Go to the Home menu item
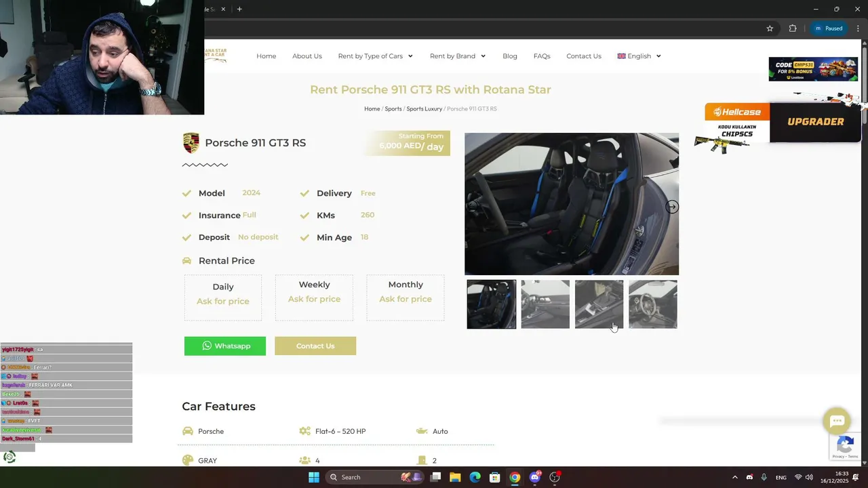Screen dimensions: 868x488 [266, 56]
